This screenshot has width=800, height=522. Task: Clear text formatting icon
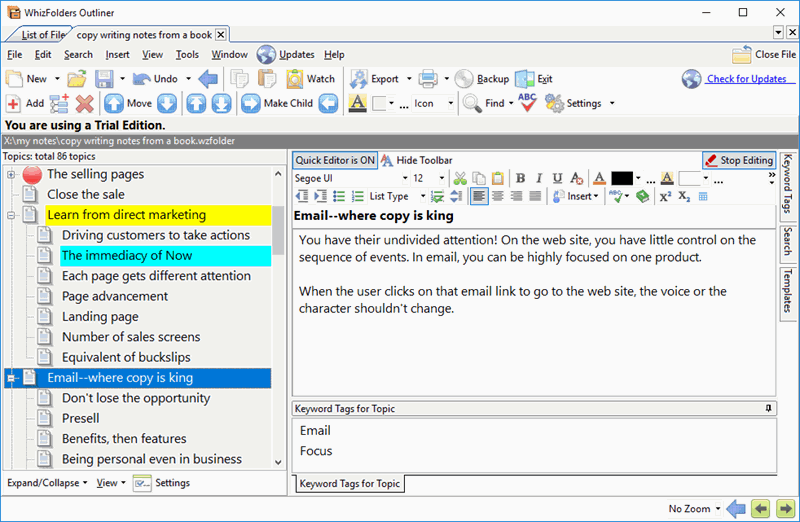577,178
